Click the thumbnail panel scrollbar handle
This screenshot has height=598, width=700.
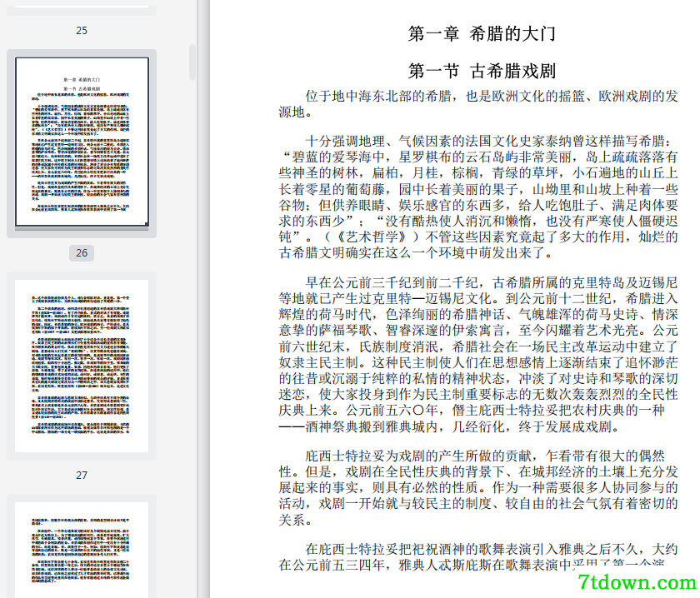point(192,62)
